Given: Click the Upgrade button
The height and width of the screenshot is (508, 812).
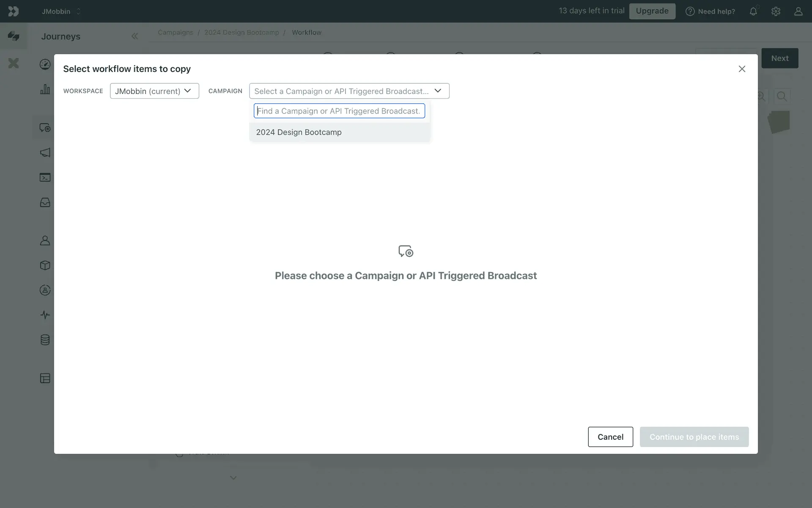Looking at the screenshot, I should point(652,11).
